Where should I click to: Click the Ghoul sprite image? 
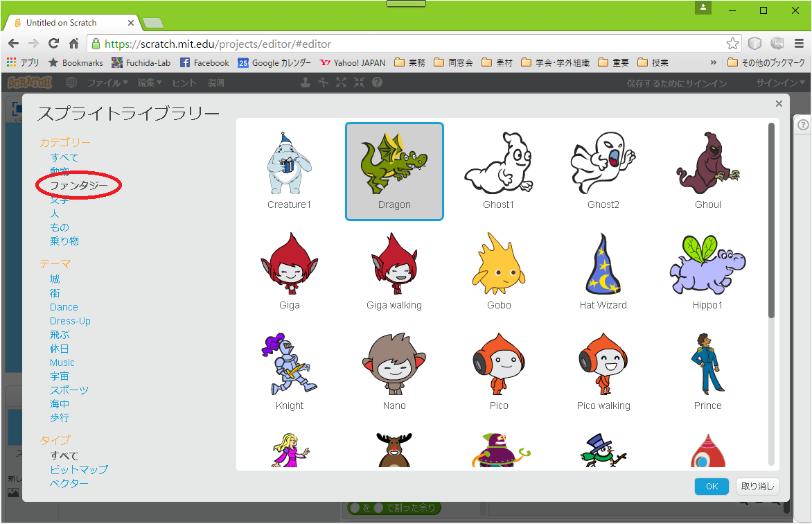click(707, 164)
